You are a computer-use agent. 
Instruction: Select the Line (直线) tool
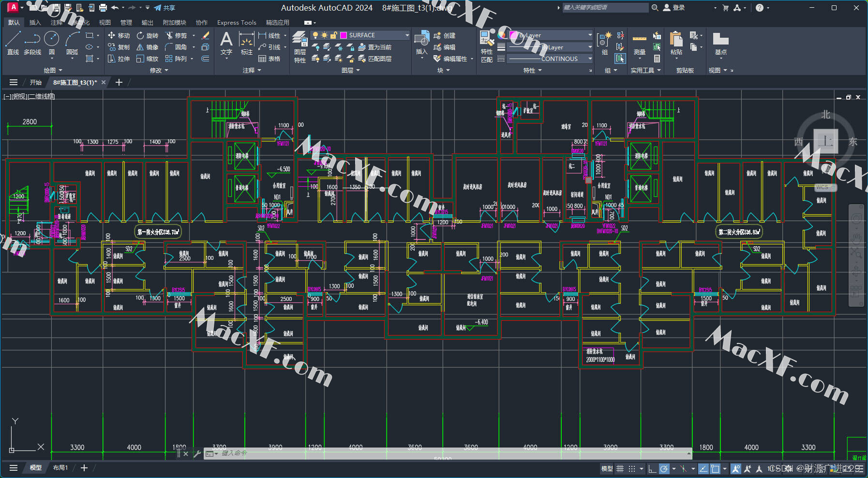tap(13, 43)
